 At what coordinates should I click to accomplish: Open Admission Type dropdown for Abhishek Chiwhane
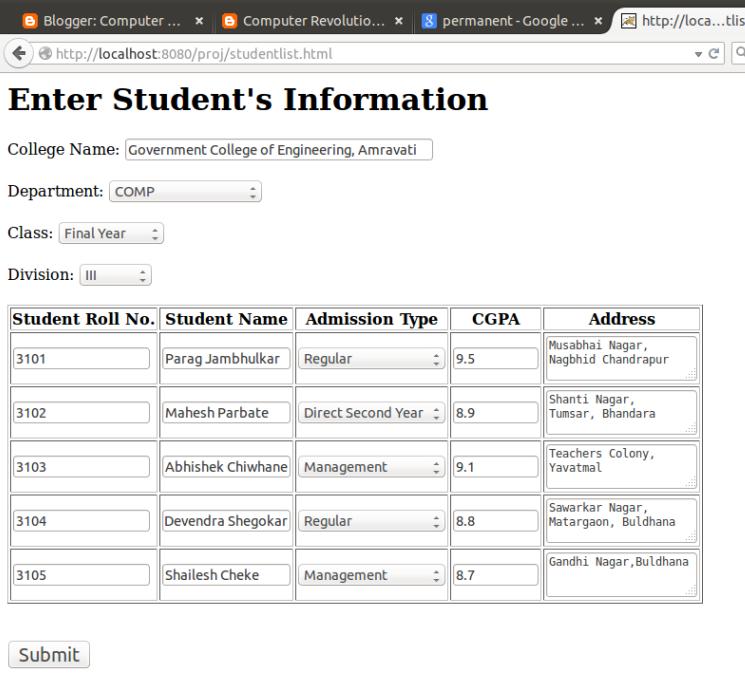pyautogui.click(x=371, y=467)
